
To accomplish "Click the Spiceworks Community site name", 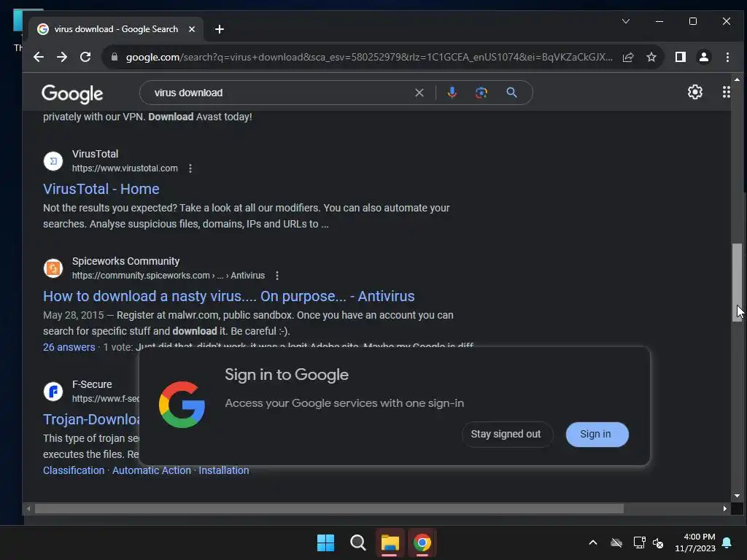I will (125, 261).
